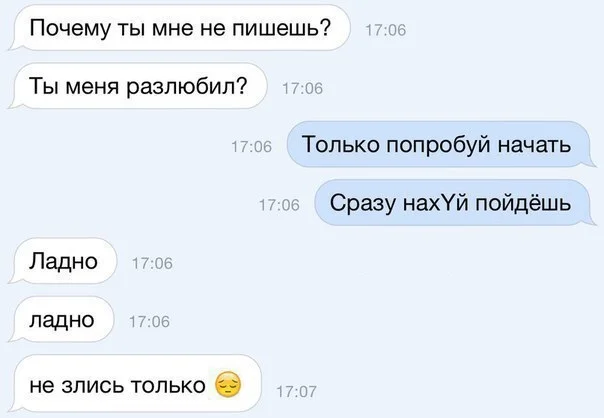Select the message 'Почему ты мне не пишешь?'
Viewport: 604px width, 418px height.
point(180,28)
